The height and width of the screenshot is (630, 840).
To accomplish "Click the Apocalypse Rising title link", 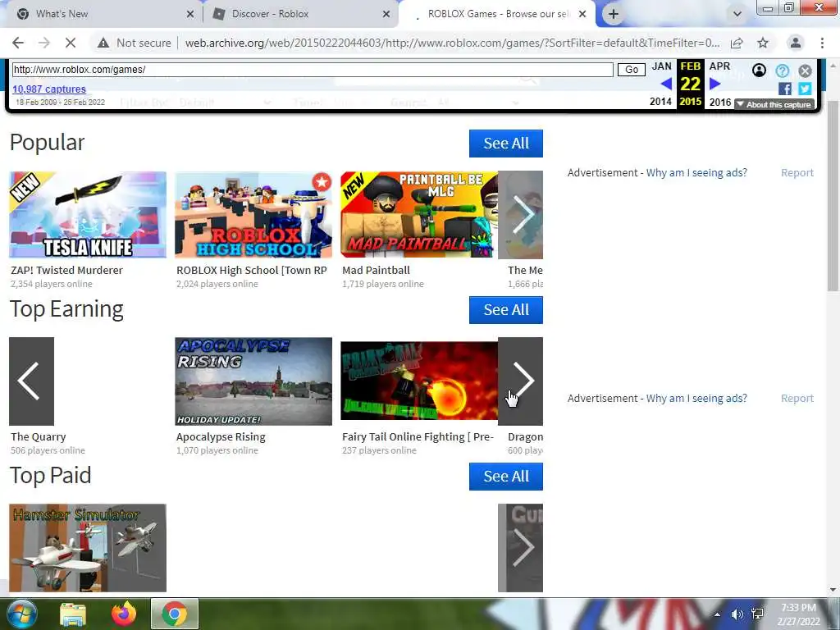I will tap(221, 437).
